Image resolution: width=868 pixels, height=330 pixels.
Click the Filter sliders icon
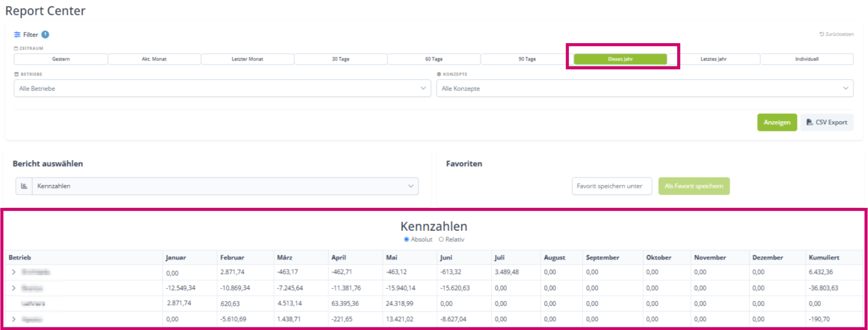(17, 34)
